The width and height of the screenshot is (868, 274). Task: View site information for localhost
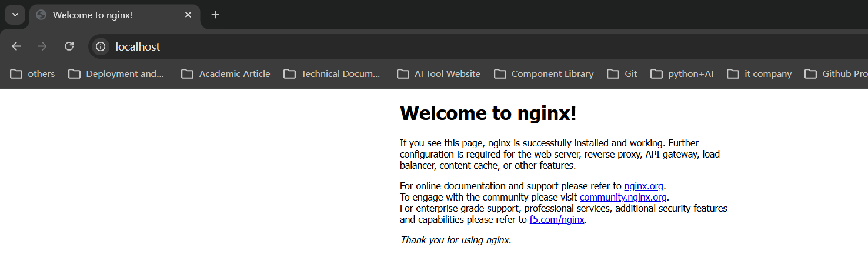click(x=101, y=46)
